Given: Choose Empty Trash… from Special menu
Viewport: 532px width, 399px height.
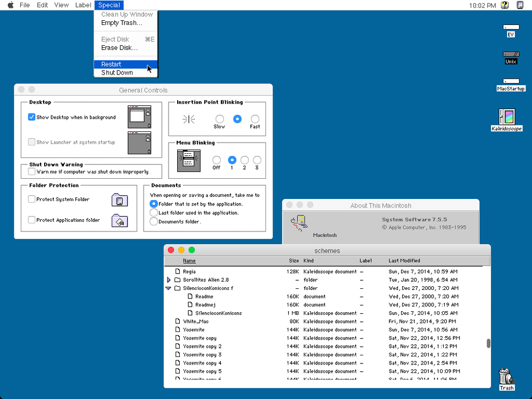Looking at the screenshot, I should pos(126,23).
